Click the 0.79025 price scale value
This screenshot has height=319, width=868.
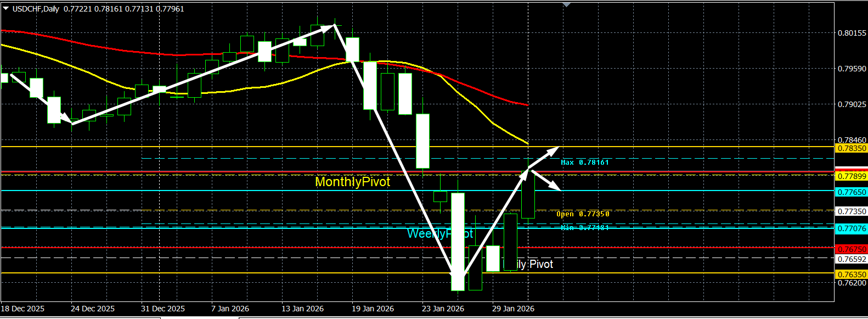(852, 104)
